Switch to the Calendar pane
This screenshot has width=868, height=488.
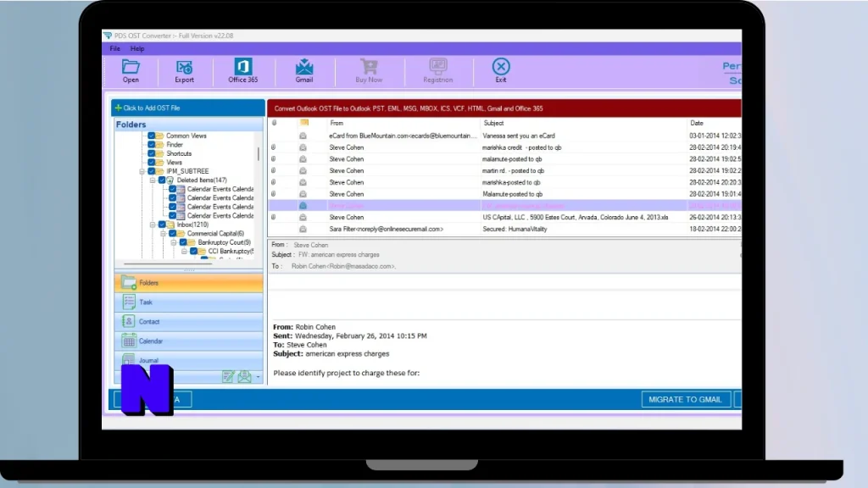click(x=189, y=341)
